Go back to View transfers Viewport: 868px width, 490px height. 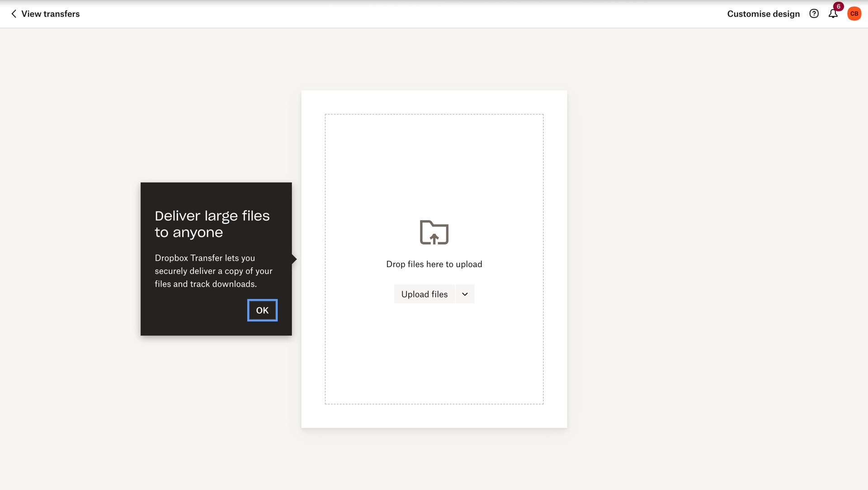click(51, 14)
